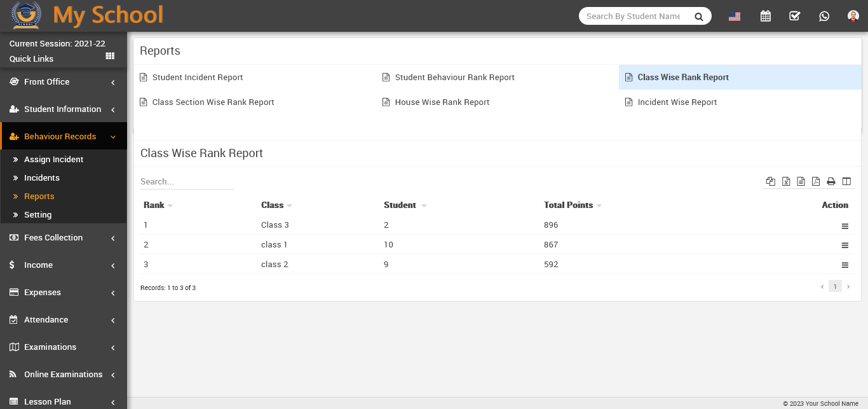Expand the Student Information menu

(x=64, y=109)
